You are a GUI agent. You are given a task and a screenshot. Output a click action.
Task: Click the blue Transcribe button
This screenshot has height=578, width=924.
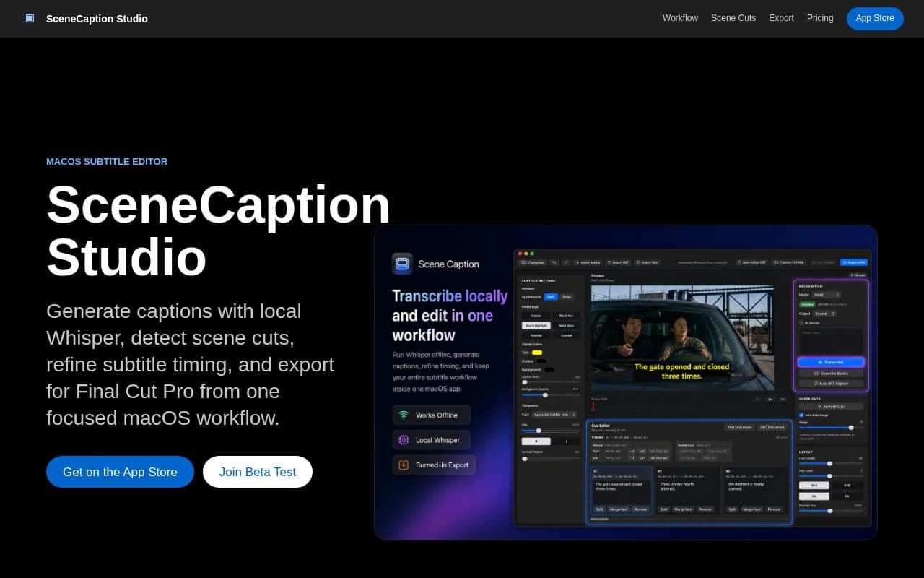831,362
